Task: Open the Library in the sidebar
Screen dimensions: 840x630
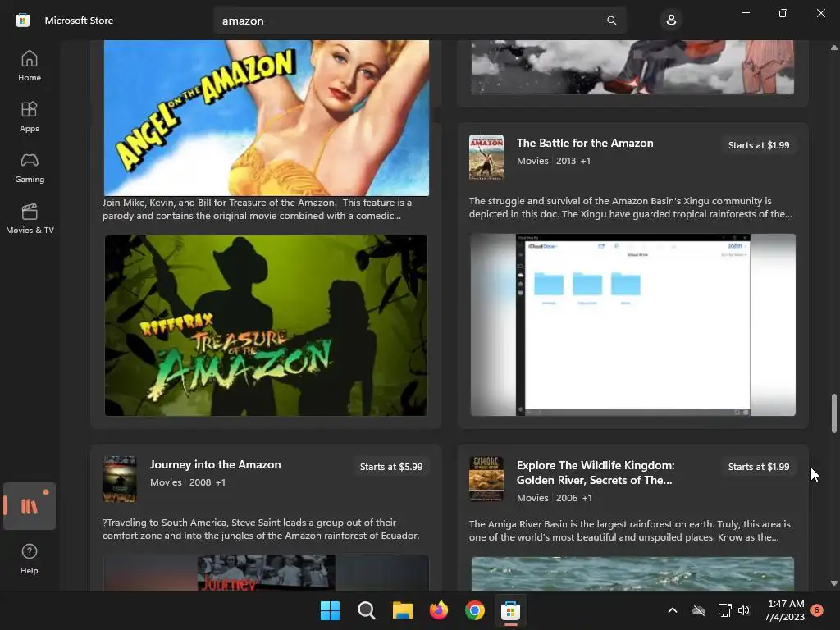Action: coord(30,505)
